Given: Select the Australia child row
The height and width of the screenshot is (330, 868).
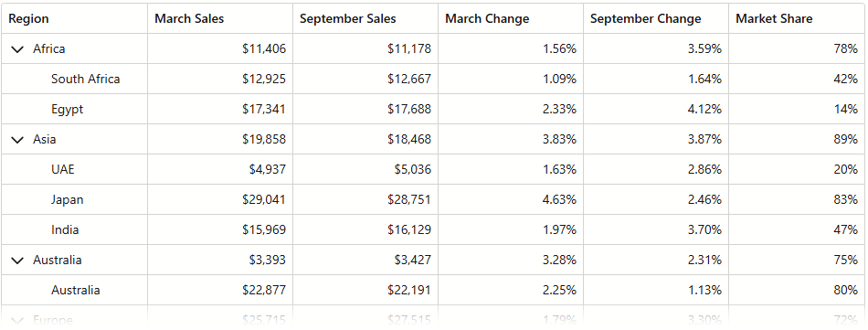Looking at the screenshot, I should (434, 290).
